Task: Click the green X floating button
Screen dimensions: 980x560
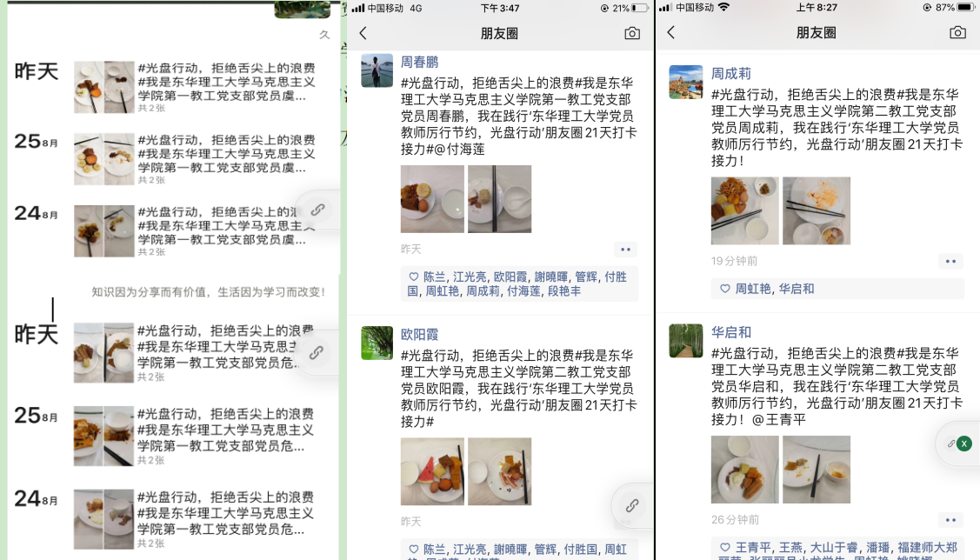Action: coord(963,443)
